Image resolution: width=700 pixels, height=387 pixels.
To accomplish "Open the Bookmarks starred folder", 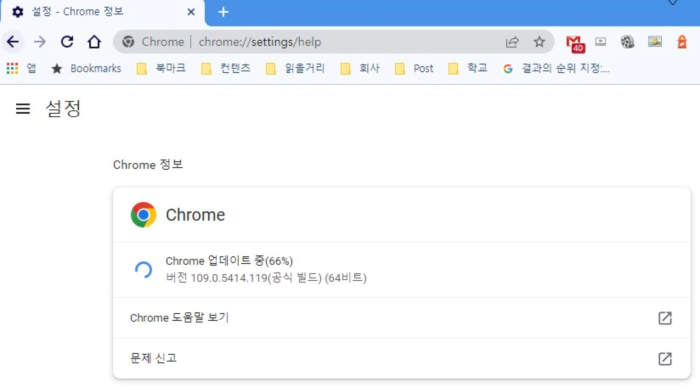I will 86,68.
